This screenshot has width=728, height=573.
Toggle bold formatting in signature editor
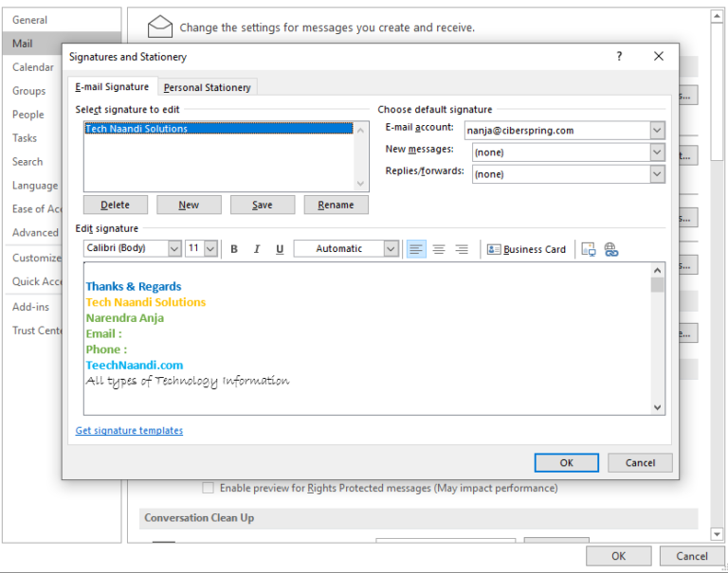234,249
